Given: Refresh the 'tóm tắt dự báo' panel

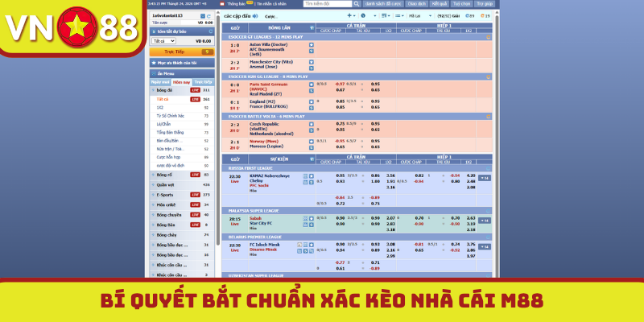Looking at the screenshot, I should coord(211,31).
